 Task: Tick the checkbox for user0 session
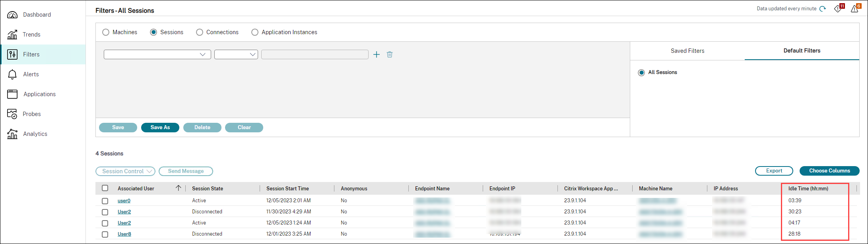105,201
